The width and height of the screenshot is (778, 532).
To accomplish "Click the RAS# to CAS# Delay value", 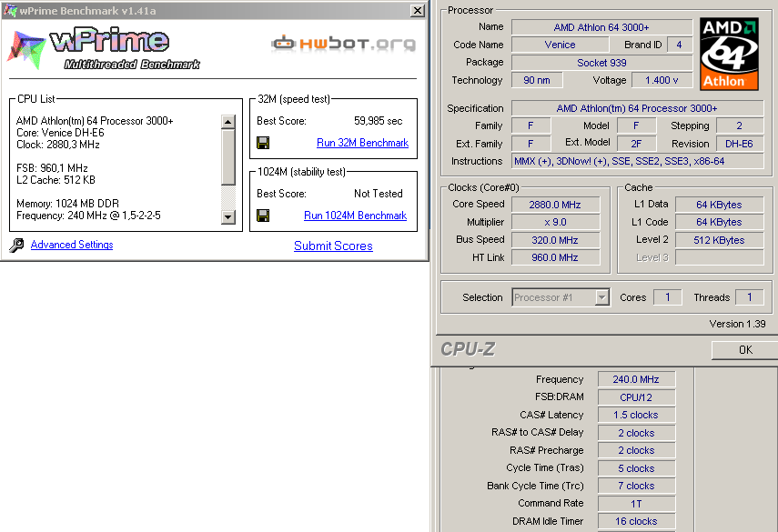I will (636, 433).
